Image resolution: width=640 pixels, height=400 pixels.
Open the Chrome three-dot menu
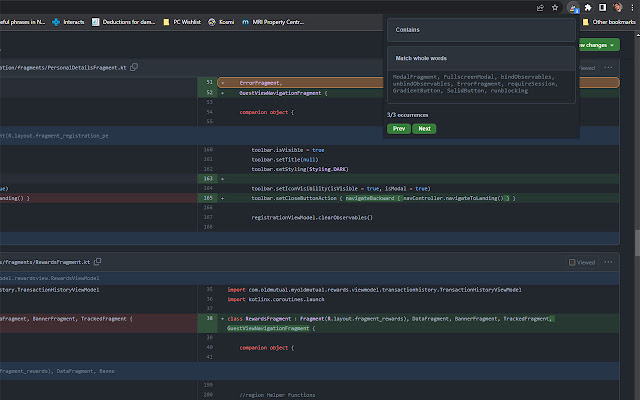pyautogui.click(x=632, y=8)
